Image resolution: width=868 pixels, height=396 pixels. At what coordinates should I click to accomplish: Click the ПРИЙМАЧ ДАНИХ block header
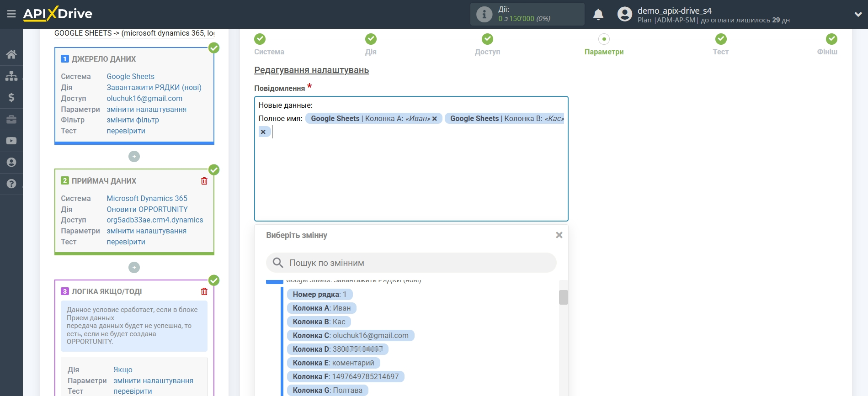pos(104,181)
